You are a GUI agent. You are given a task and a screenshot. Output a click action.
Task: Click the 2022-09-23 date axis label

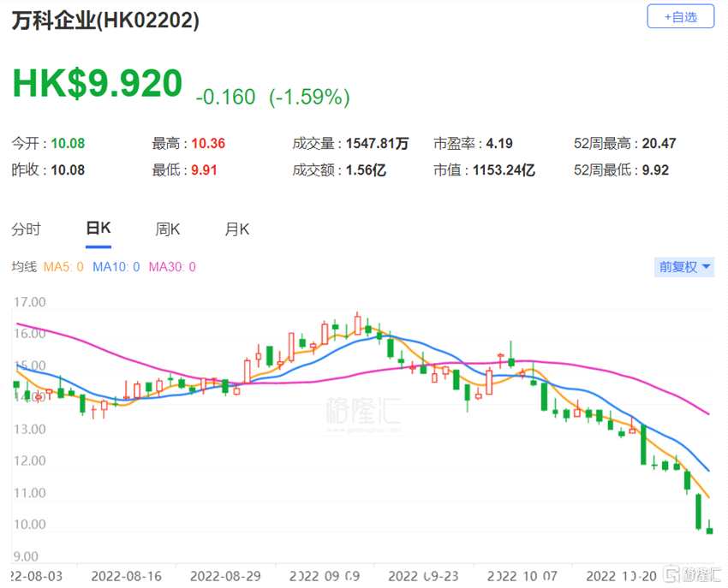point(423,576)
